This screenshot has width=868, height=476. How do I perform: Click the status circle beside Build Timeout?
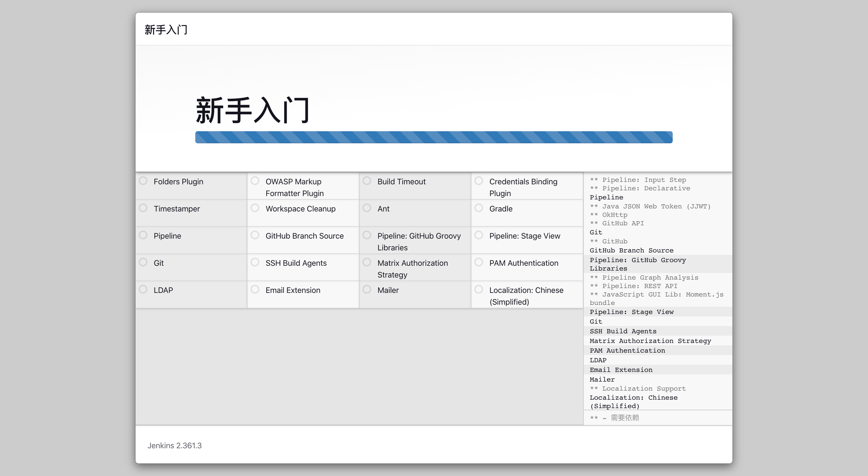367,181
